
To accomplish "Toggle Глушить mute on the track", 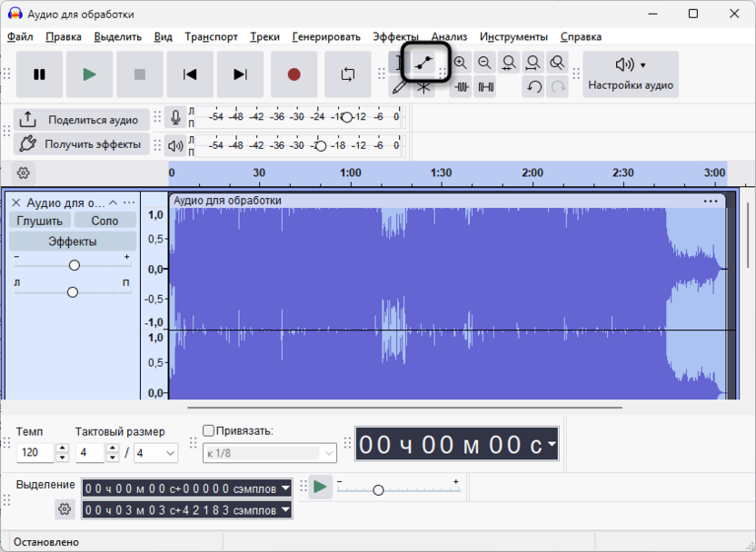I will pyautogui.click(x=40, y=221).
